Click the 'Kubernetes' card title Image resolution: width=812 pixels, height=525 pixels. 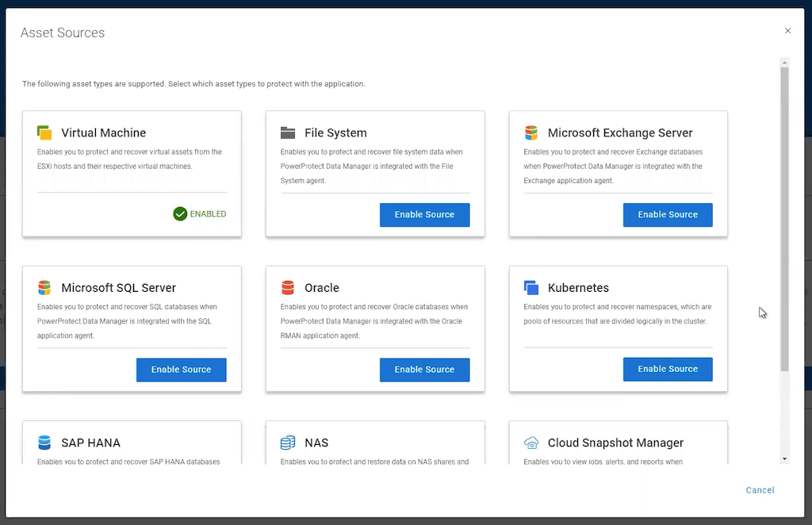578,287
